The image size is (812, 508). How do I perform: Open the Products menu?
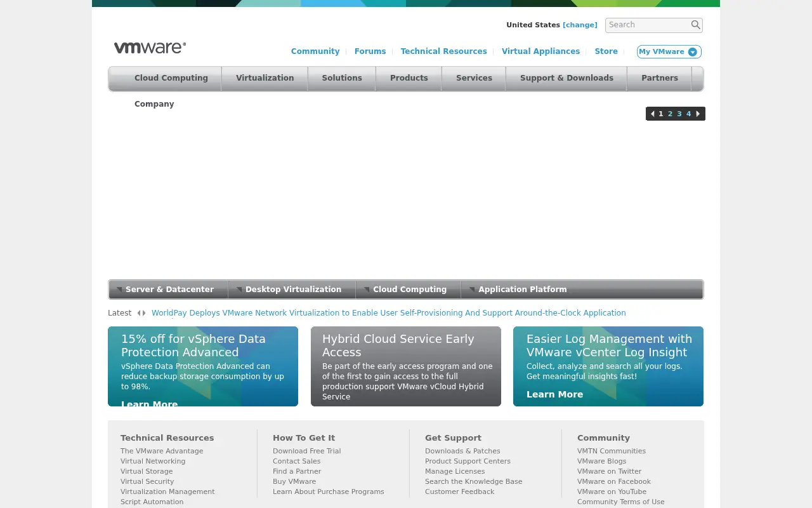(409, 78)
